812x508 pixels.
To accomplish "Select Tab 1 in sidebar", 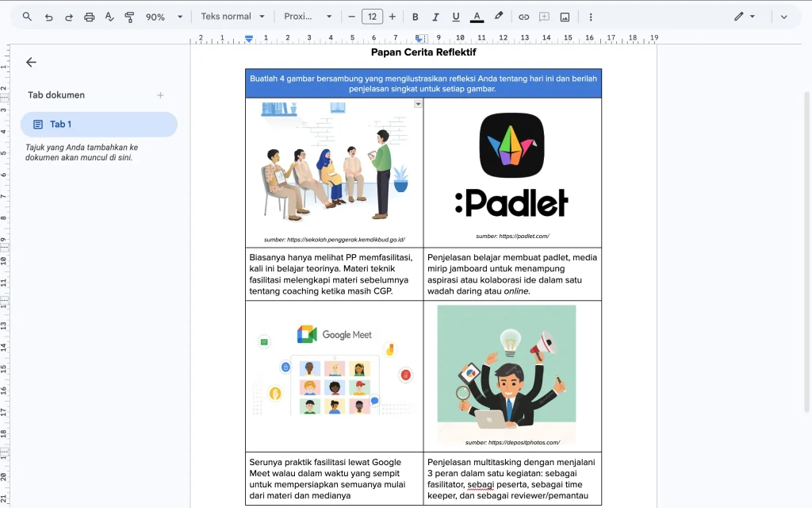I will pos(99,125).
